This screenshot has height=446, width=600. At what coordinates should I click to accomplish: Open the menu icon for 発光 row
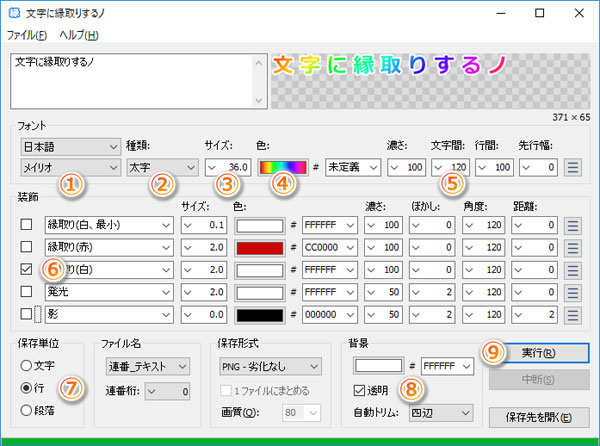(x=573, y=292)
